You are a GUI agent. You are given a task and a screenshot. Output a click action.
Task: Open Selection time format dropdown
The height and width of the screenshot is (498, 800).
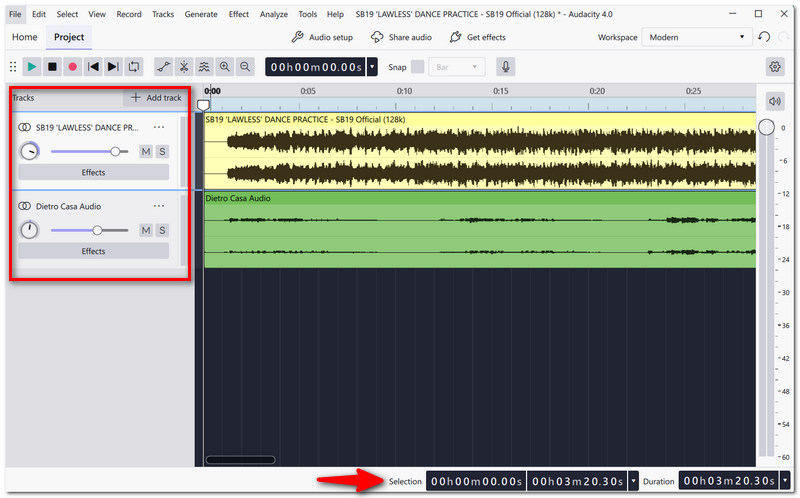(634, 481)
